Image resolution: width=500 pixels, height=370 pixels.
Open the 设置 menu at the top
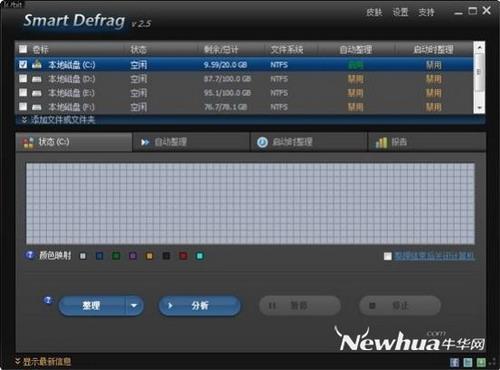tap(400, 12)
